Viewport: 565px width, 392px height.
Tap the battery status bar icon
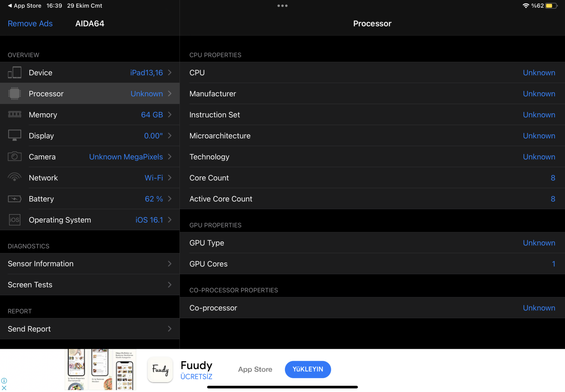(551, 6)
